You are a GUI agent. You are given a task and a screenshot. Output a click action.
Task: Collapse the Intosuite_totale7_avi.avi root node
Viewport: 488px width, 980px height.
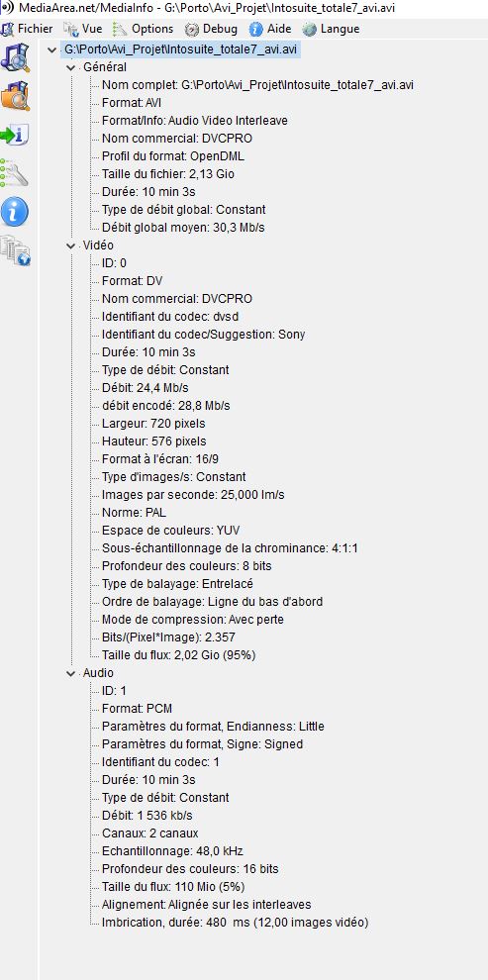click(x=51, y=50)
